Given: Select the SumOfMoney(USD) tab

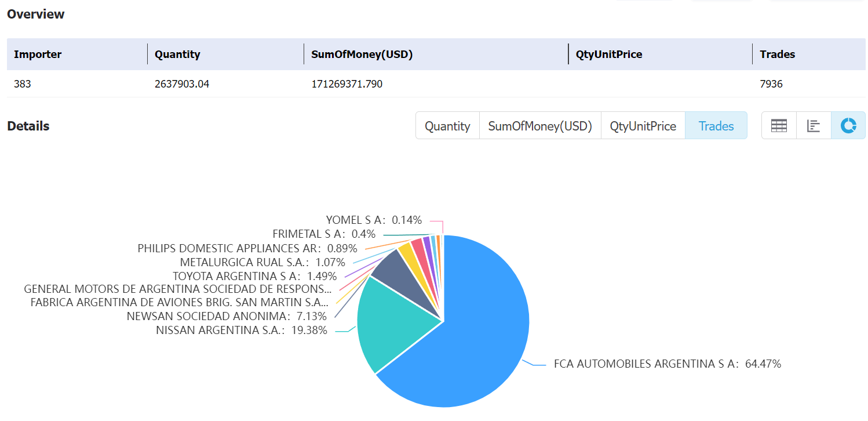Looking at the screenshot, I should tap(540, 126).
